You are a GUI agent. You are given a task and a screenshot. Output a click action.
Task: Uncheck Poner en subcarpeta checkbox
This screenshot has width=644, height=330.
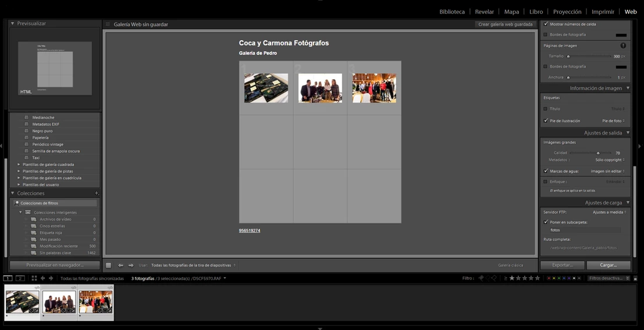[546, 222]
